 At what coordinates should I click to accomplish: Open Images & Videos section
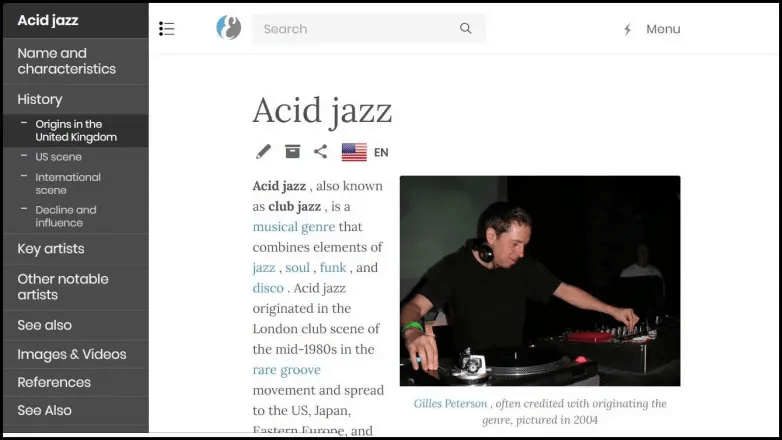pyautogui.click(x=72, y=354)
